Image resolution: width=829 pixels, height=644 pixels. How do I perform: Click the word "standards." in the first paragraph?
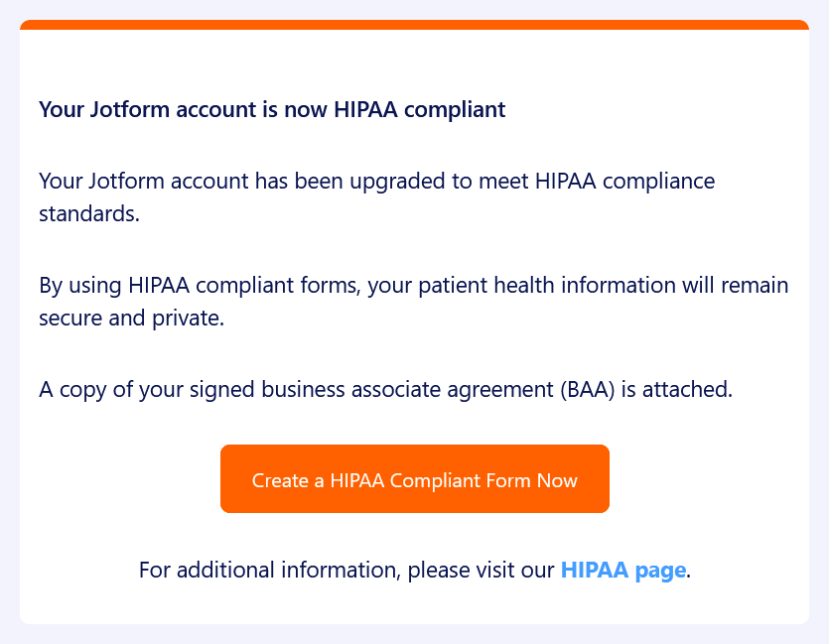[89, 212]
